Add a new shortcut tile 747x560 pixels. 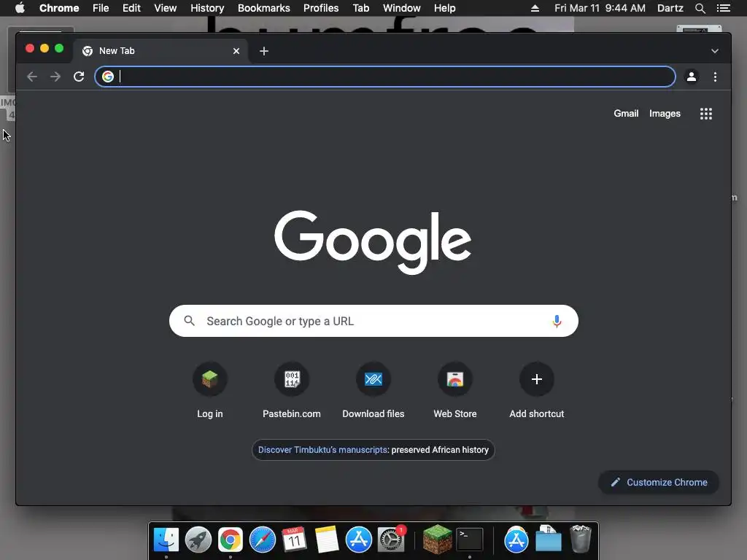coord(536,391)
